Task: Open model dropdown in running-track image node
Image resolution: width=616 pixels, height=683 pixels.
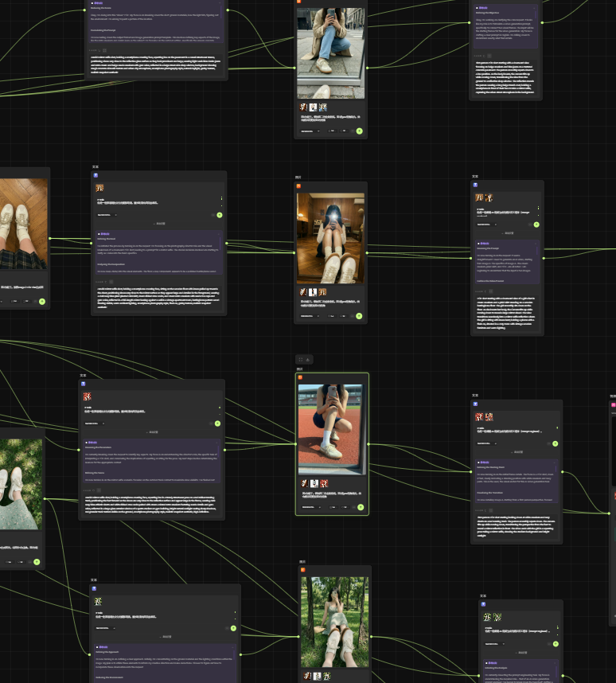Action: click(310, 507)
